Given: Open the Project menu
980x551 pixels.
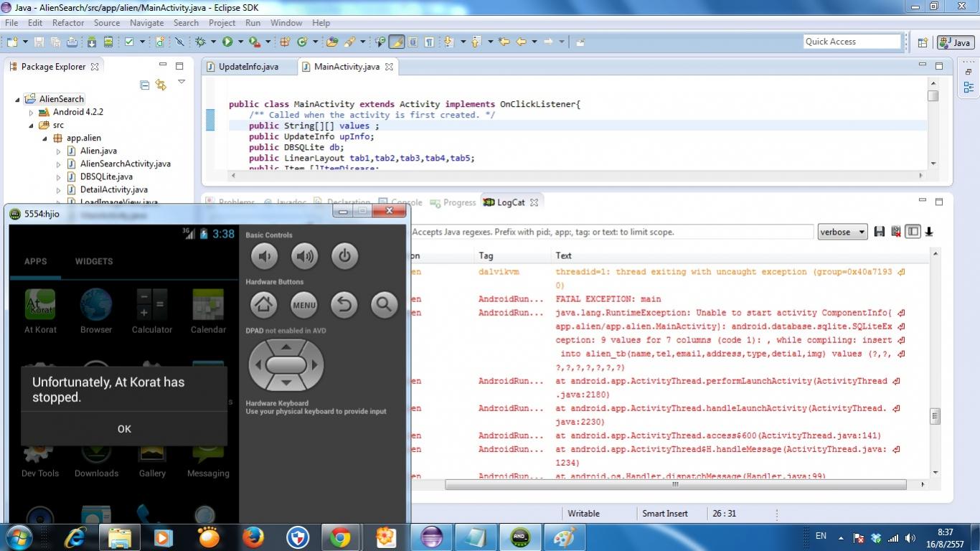Looking at the screenshot, I should [x=222, y=23].
